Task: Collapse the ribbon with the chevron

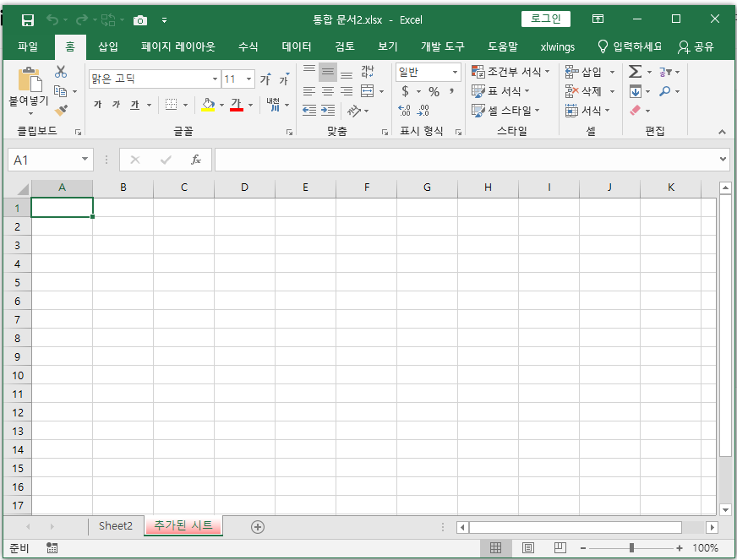Action: pyautogui.click(x=722, y=132)
